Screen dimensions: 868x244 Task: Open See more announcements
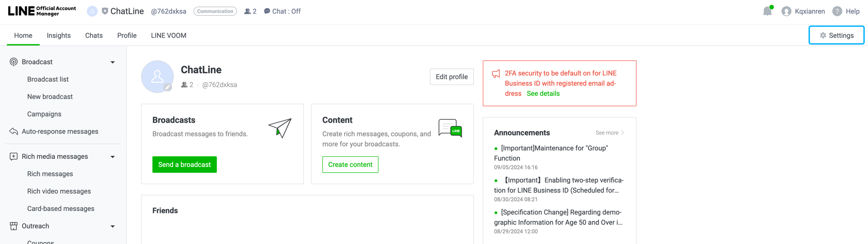coord(610,133)
